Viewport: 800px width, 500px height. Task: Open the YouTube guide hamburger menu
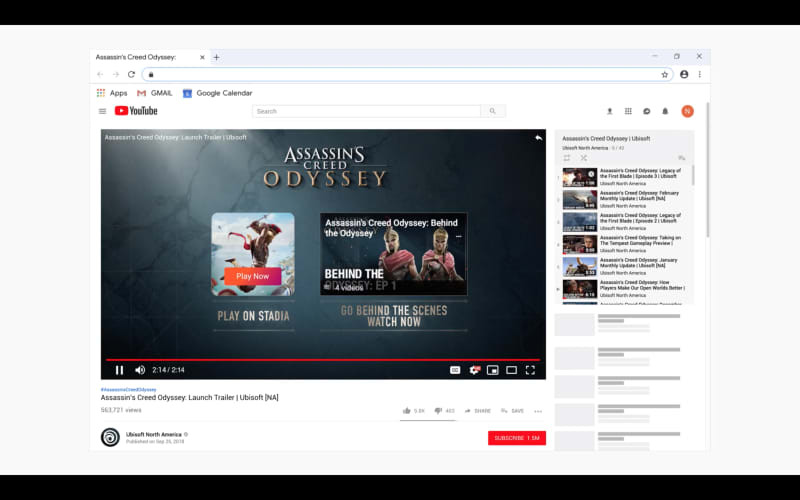coord(103,111)
